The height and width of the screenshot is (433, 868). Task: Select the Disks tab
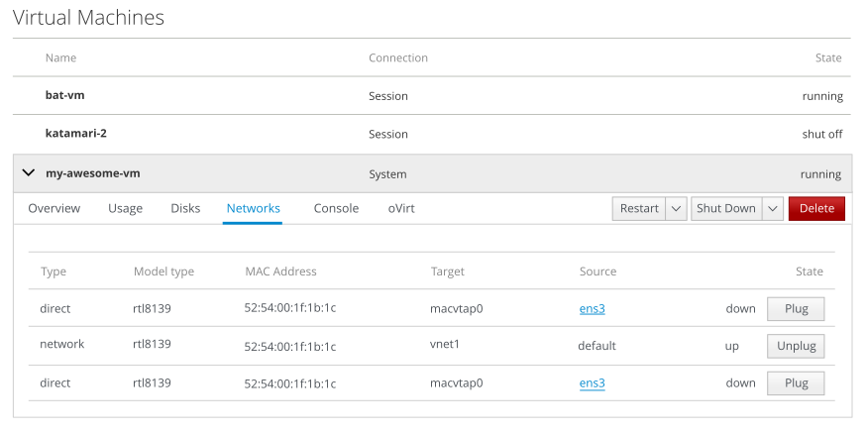pyautogui.click(x=185, y=209)
